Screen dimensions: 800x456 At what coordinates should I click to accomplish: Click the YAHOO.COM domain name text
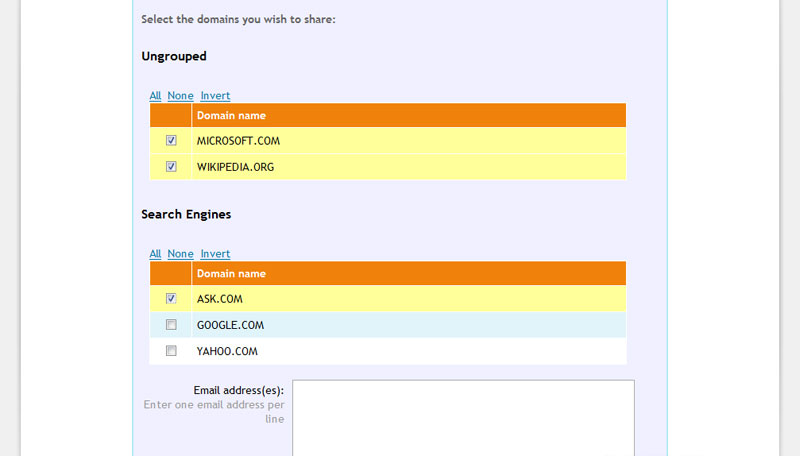227,351
